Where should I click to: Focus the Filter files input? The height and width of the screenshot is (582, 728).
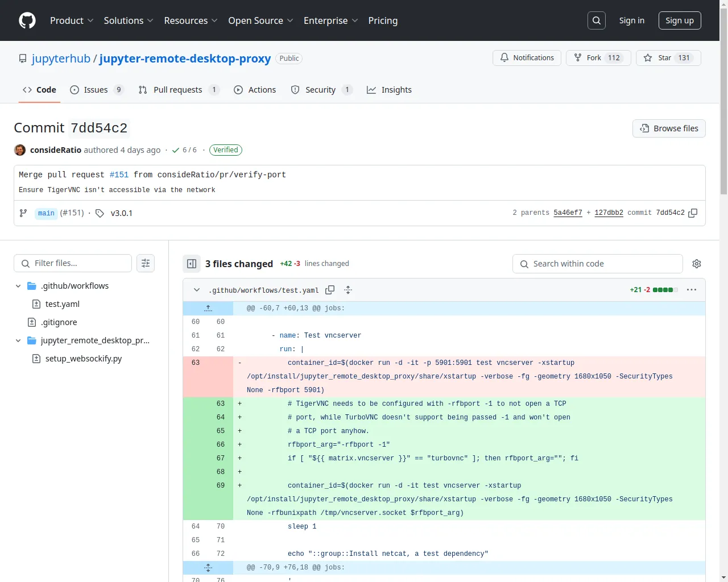(73, 263)
